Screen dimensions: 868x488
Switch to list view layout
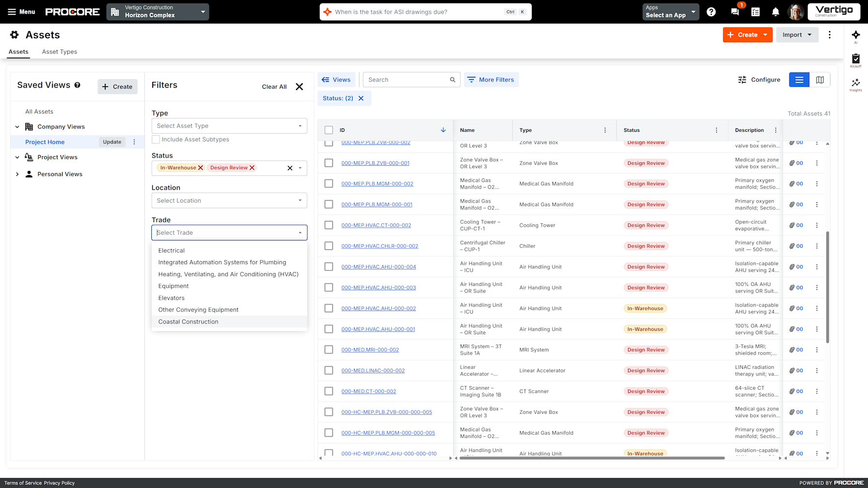(799, 80)
